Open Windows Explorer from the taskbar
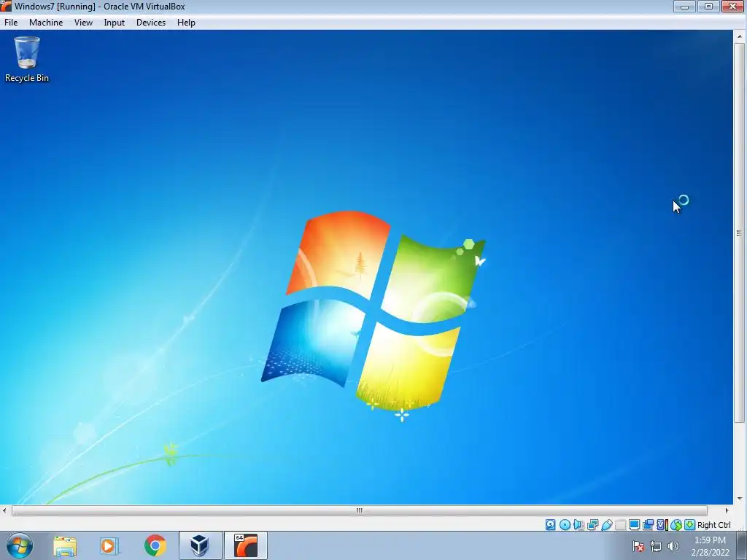747x560 pixels. click(x=65, y=545)
